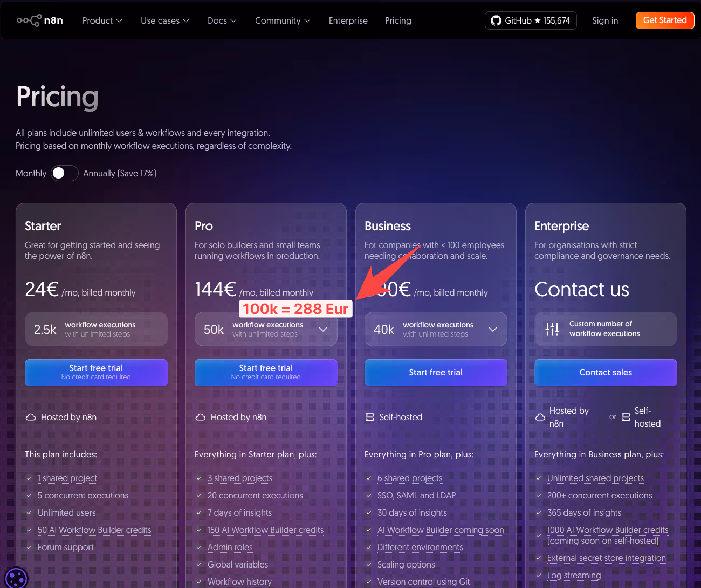Click checkmark beside 7 days of insights

click(x=199, y=512)
